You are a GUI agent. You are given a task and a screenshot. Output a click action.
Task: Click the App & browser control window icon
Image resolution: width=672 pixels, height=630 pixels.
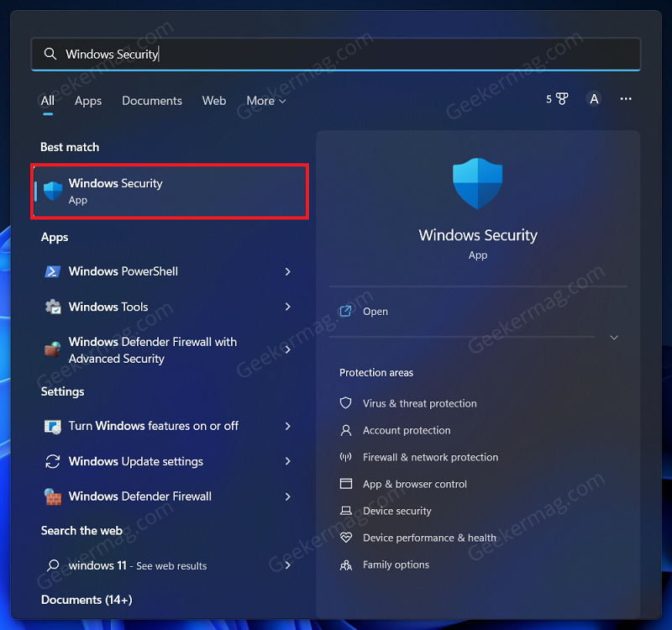tap(346, 484)
